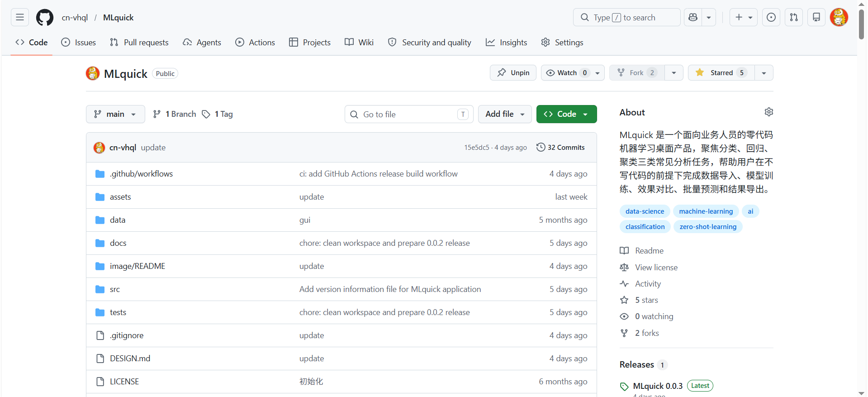
Task: Click the MLquick repository avatar icon
Action: (93, 73)
